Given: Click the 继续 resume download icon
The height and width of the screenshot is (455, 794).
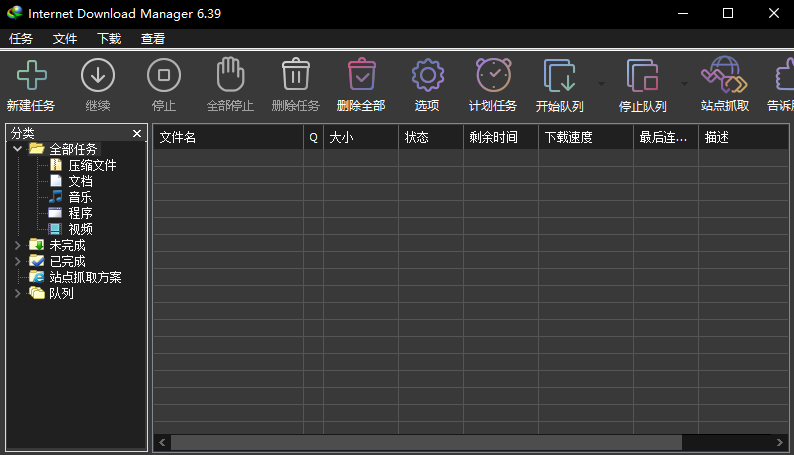Looking at the screenshot, I should 98,75.
